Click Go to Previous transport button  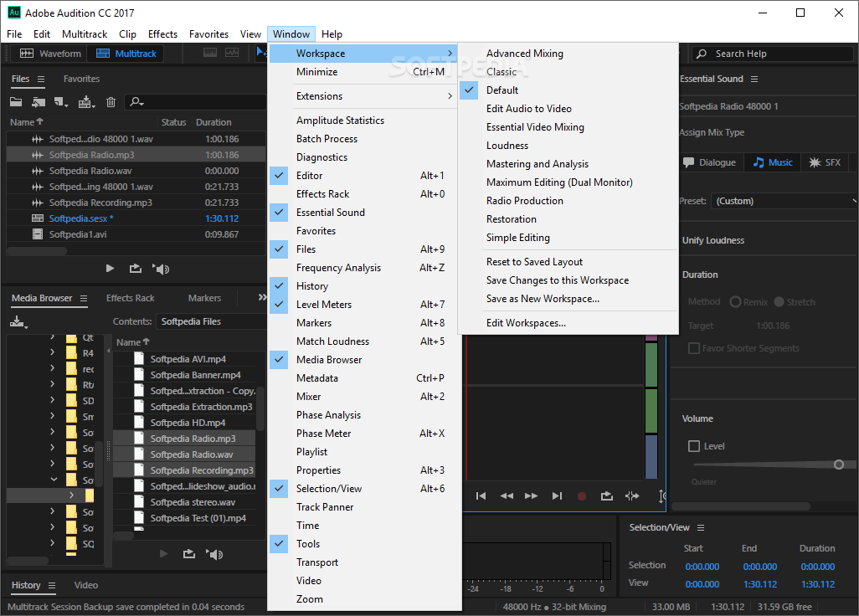point(481,496)
